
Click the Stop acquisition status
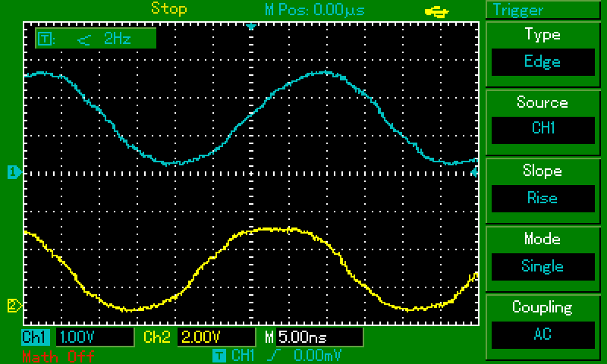tap(168, 10)
